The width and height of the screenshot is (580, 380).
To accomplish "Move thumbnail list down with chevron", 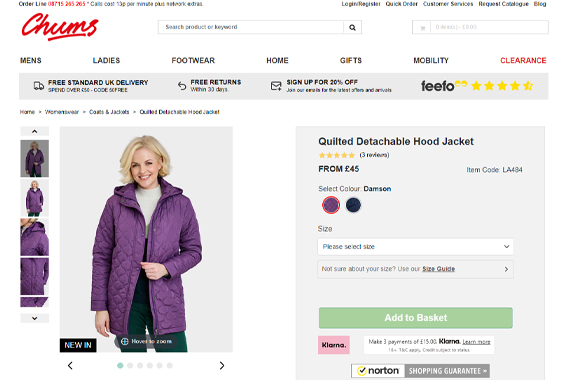I will coord(34,318).
